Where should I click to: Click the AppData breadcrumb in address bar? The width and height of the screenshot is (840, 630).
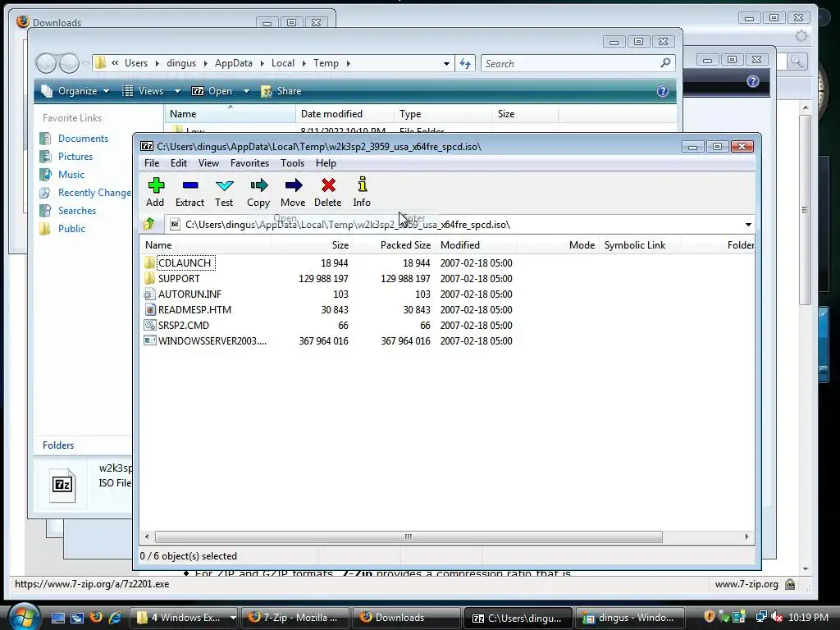[234, 63]
